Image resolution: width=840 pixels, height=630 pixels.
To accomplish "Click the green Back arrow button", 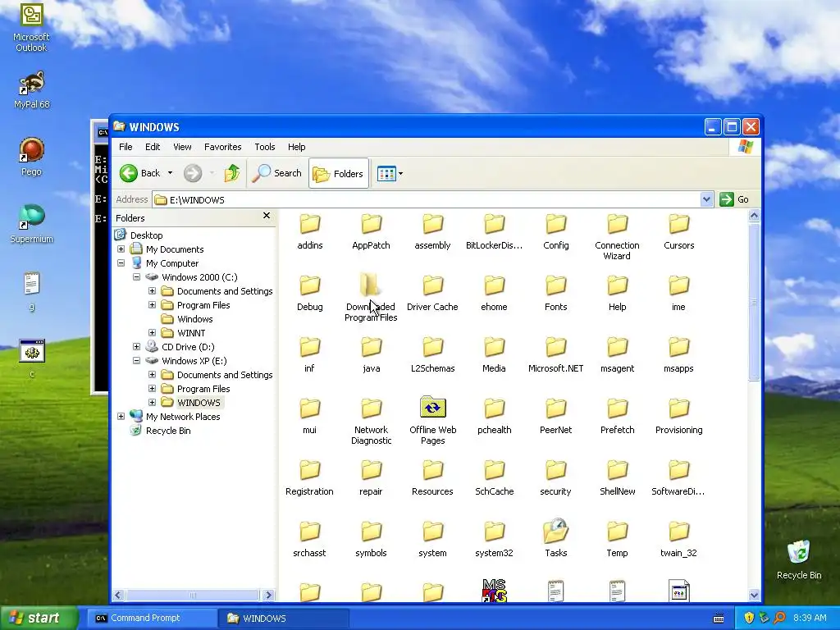I will (129, 173).
